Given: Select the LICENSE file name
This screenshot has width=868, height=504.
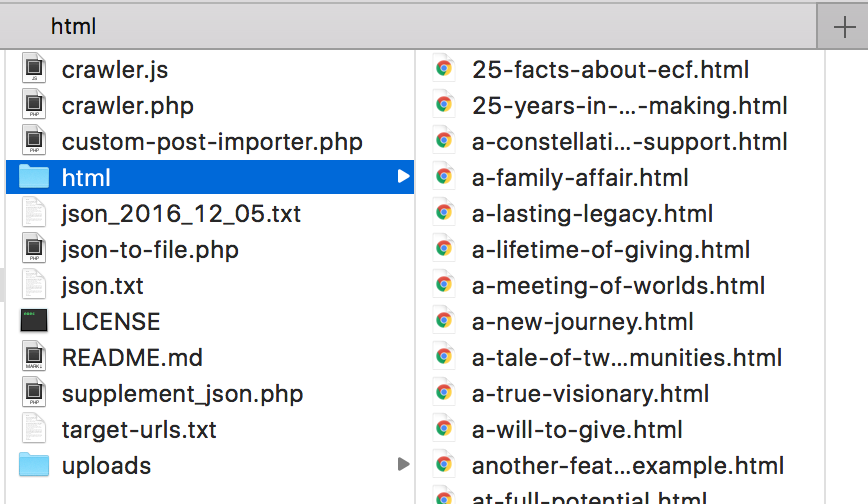Looking at the screenshot, I should click(x=111, y=322).
